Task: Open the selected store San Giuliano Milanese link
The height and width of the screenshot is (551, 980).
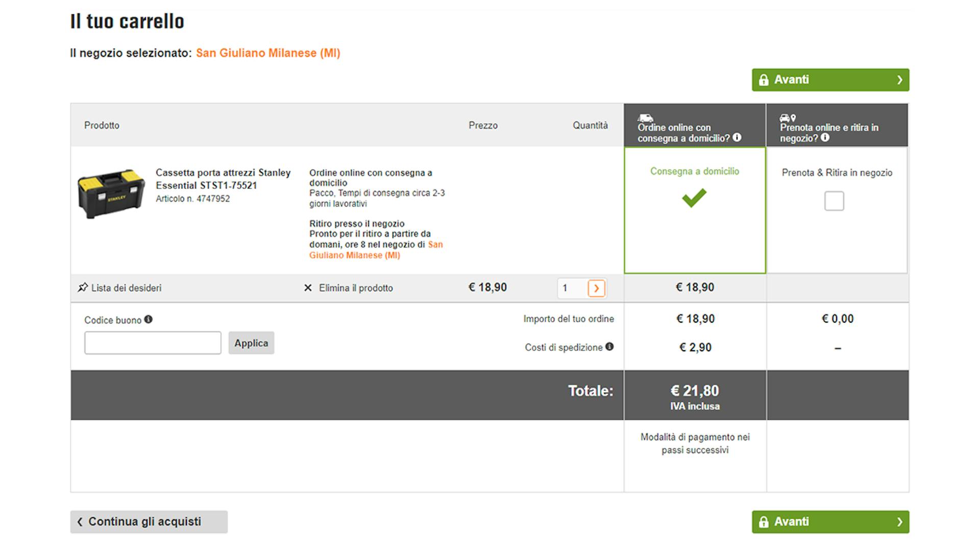Action: (x=268, y=53)
